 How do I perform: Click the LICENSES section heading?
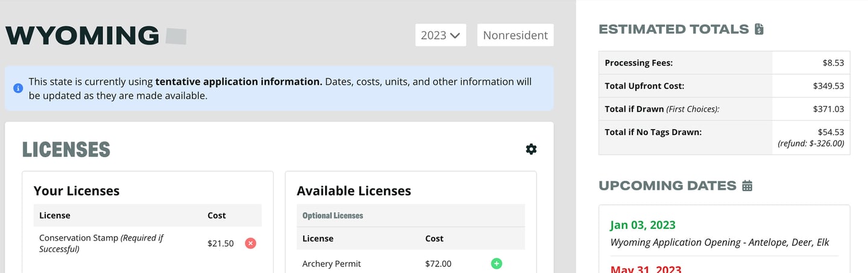pyautogui.click(x=66, y=149)
